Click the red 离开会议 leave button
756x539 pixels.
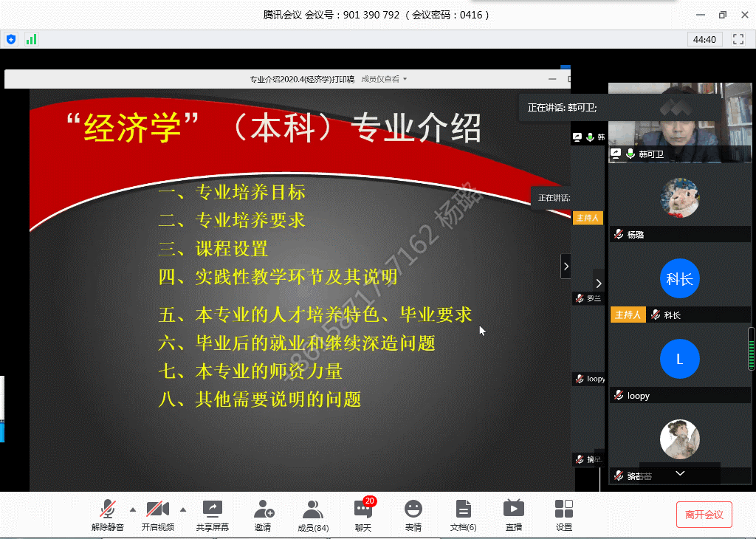pyautogui.click(x=704, y=515)
